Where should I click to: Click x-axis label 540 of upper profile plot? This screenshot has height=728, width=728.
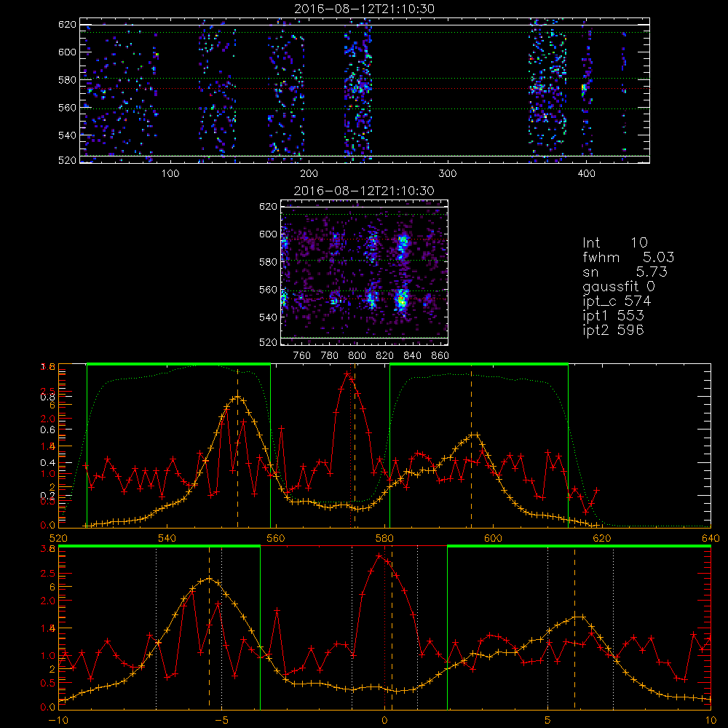tap(167, 538)
